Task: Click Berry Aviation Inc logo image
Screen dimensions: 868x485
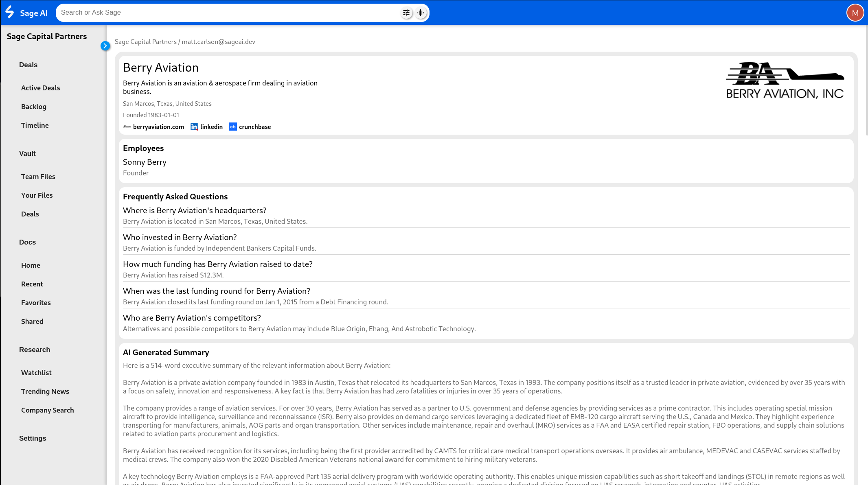Action: pyautogui.click(x=785, y=81)
